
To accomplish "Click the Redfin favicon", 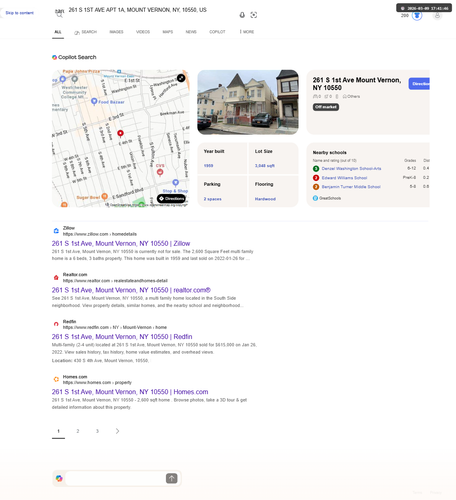I will 56,324.
